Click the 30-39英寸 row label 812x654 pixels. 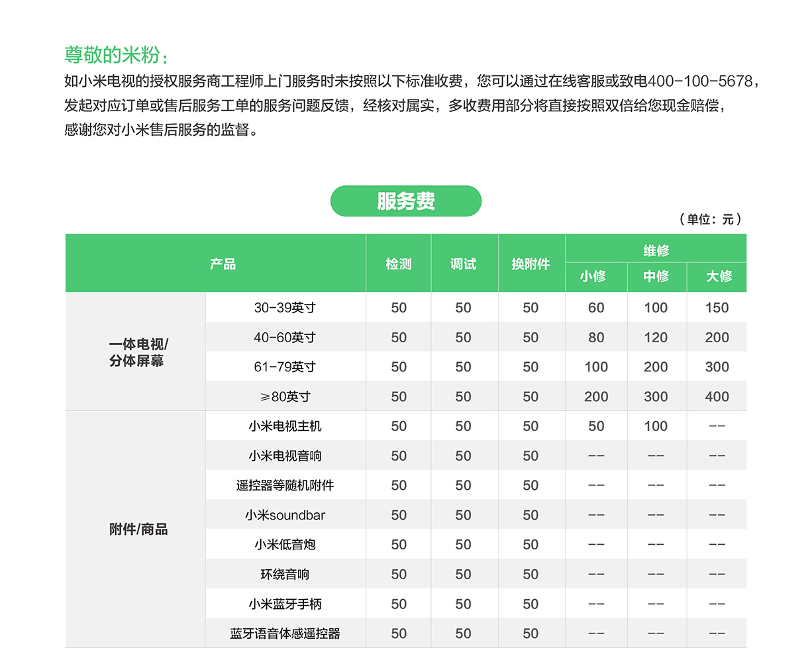point(285,308)
